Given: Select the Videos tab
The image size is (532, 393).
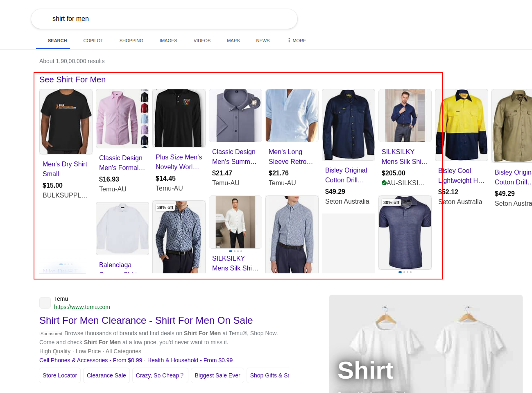Looking at the screenshot, I should [x=202, y=41].
